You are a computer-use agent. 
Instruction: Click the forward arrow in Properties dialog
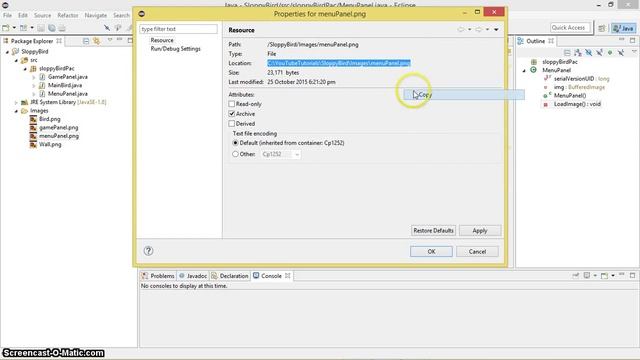coord(478,29)
